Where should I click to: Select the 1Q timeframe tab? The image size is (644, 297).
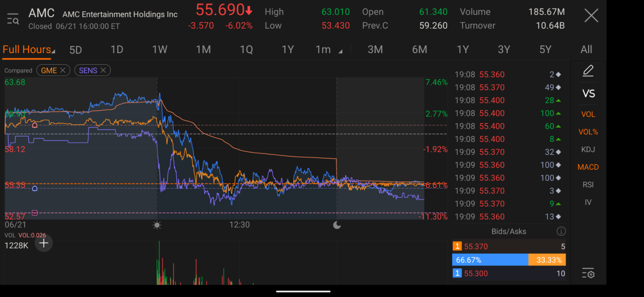click(246, 50)
